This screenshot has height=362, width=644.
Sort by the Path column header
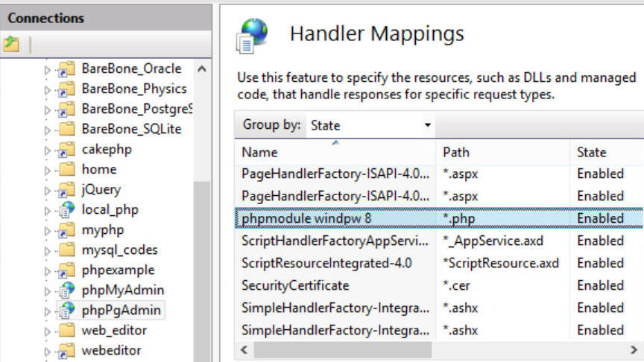[503, 152]
